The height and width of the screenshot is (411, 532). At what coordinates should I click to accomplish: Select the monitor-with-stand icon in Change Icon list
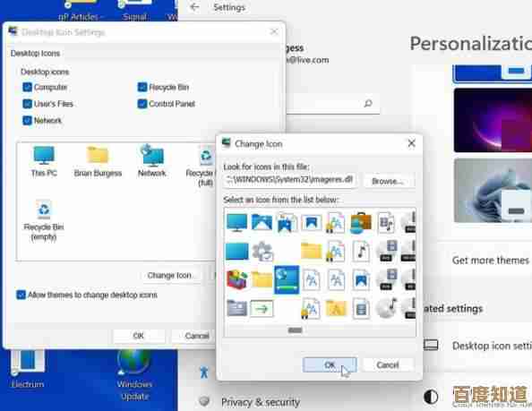236,223
